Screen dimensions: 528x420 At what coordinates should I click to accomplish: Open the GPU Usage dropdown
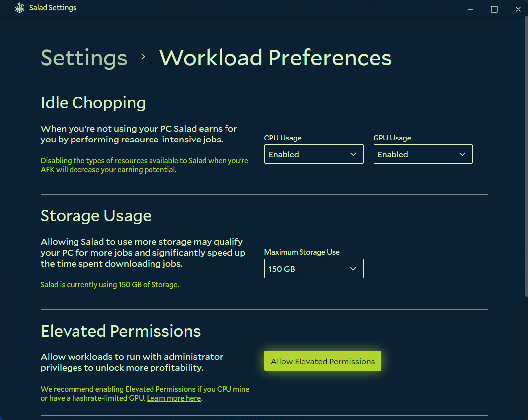(x=423, y=154)
